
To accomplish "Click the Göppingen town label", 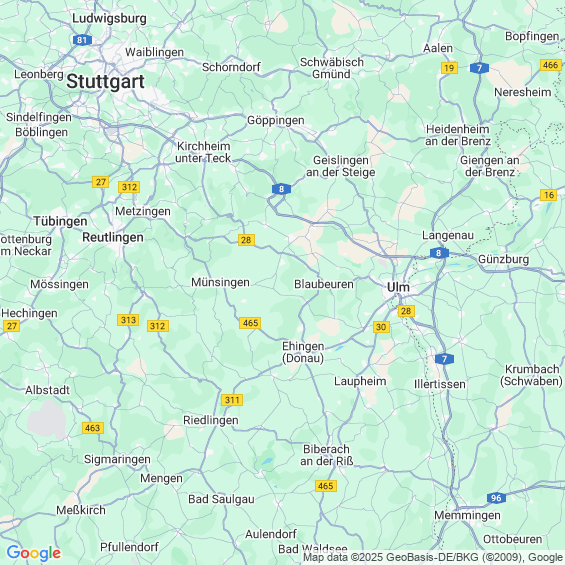I will click(x=276, y=120).
